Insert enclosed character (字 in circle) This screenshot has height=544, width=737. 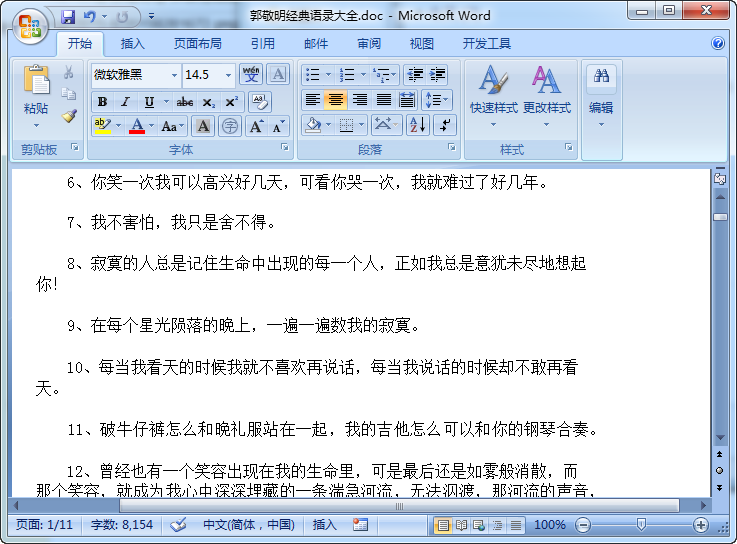click(x=230, y=126)
